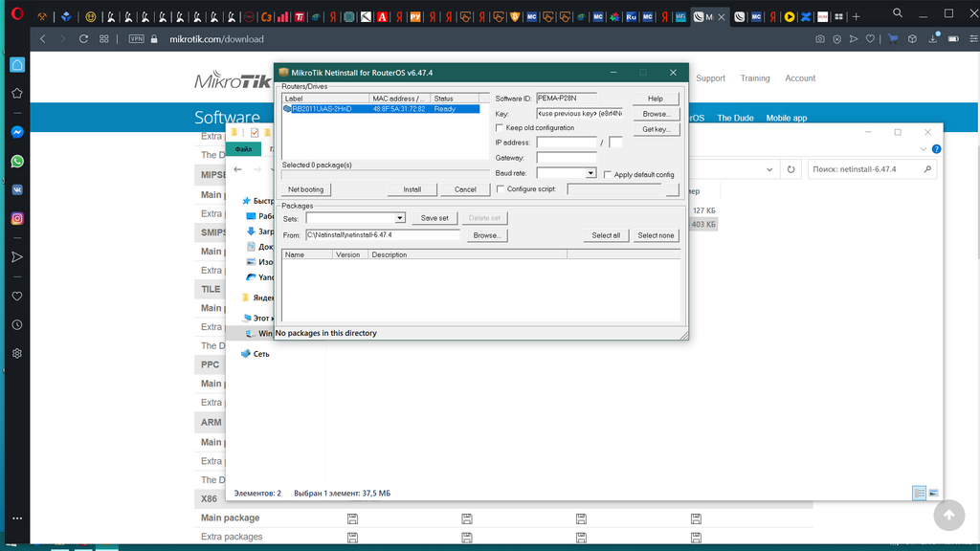The width and height of the screenshot is (980, 551).
Task: Expand Explorer address bar history dropdown
Action: (769, 169)
